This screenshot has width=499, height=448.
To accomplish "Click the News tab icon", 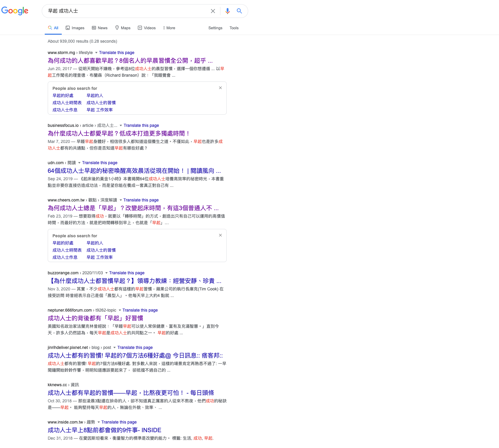I will (94, 28).
